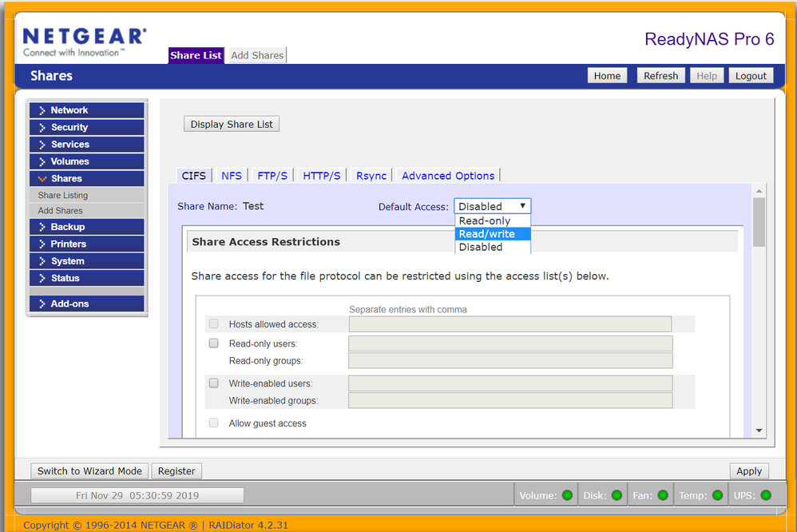The image size is (797, 532).
Task: Enable the Read-only users checkbox
Action: [214, 343]
